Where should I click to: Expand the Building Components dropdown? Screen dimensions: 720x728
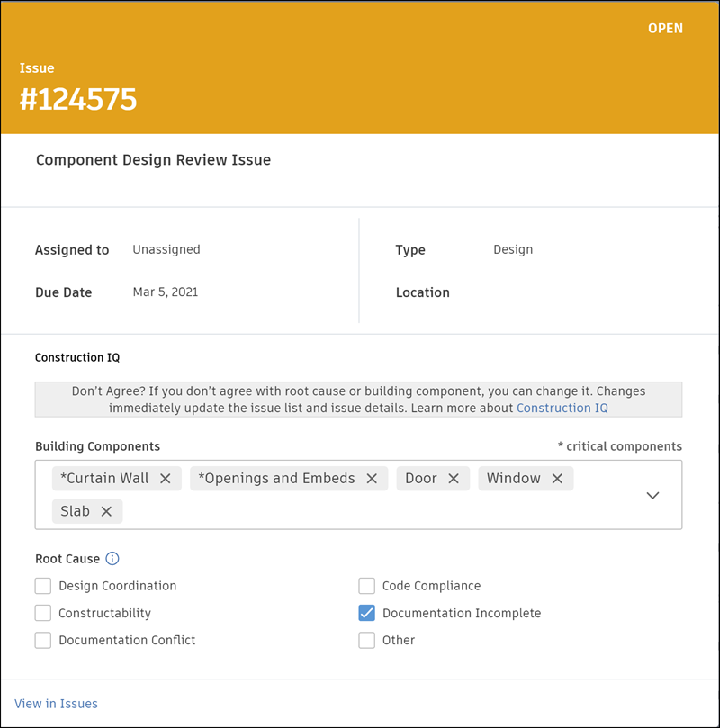(653, 495)
